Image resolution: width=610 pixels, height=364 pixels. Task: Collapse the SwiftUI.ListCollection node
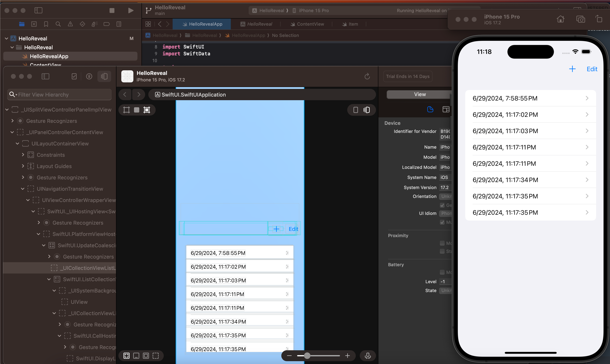(x=49, y=279)
